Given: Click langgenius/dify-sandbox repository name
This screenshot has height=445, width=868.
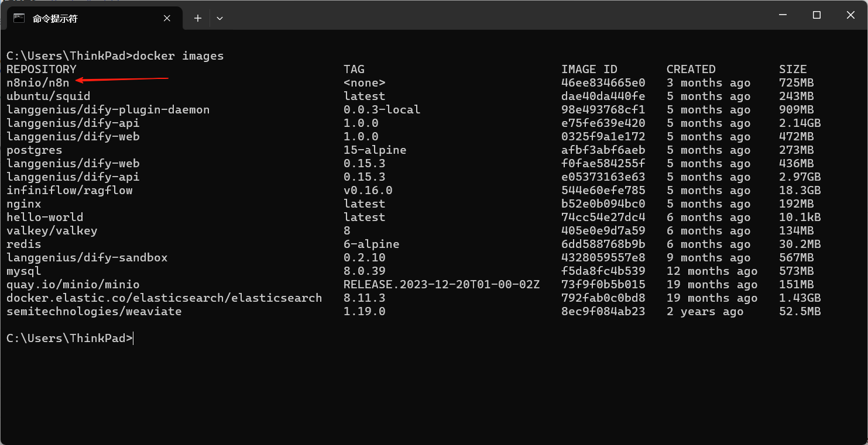Looking at the screenshot, I should click(x=87, y=258).
